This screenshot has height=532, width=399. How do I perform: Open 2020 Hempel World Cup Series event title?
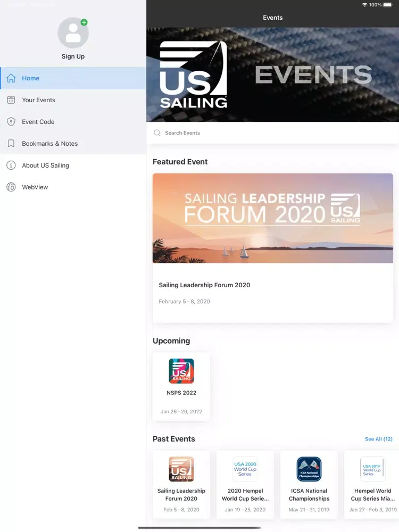click(245, 495)
